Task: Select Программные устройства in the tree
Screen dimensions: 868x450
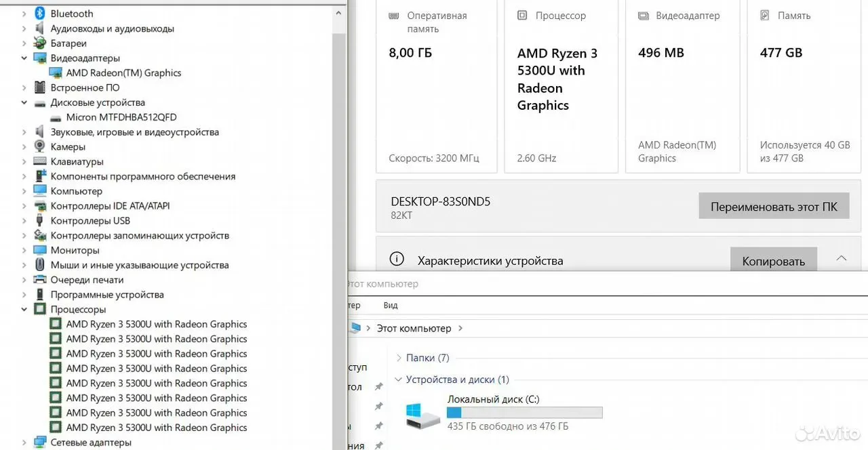Action: click(x=107, y=295)
